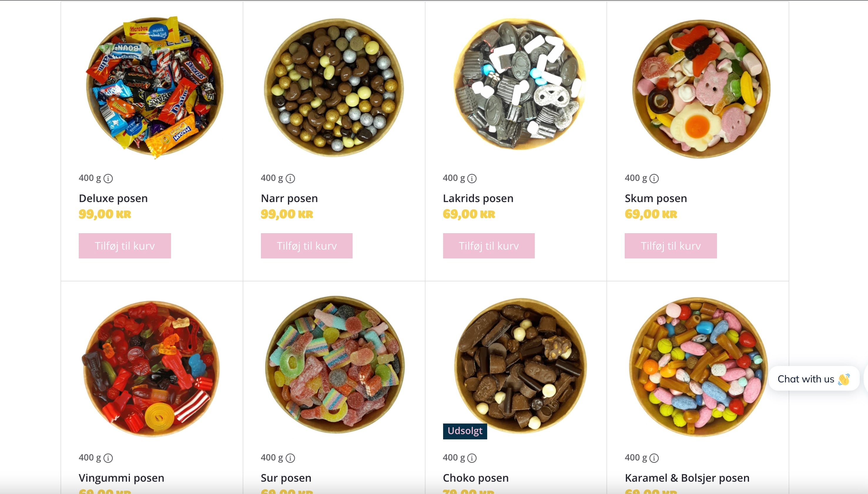The width and height of the screenshot is (868, 494).
Task: Add Narr posen to cart
Action: 306,246
